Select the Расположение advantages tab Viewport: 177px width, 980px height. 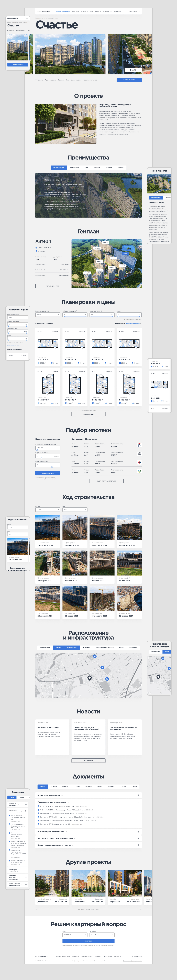click(x=59, y=167)
